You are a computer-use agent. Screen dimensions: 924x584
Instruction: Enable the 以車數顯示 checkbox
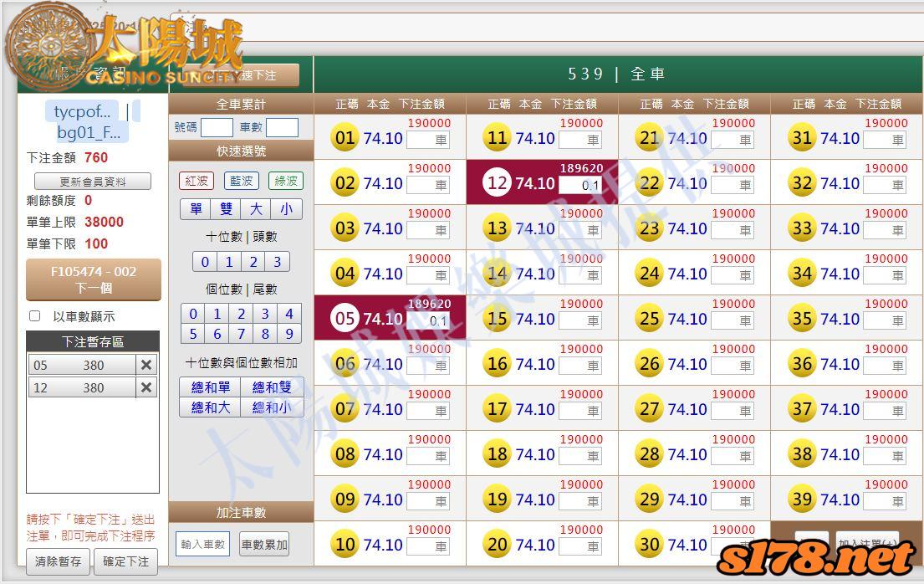click(35, 316)
